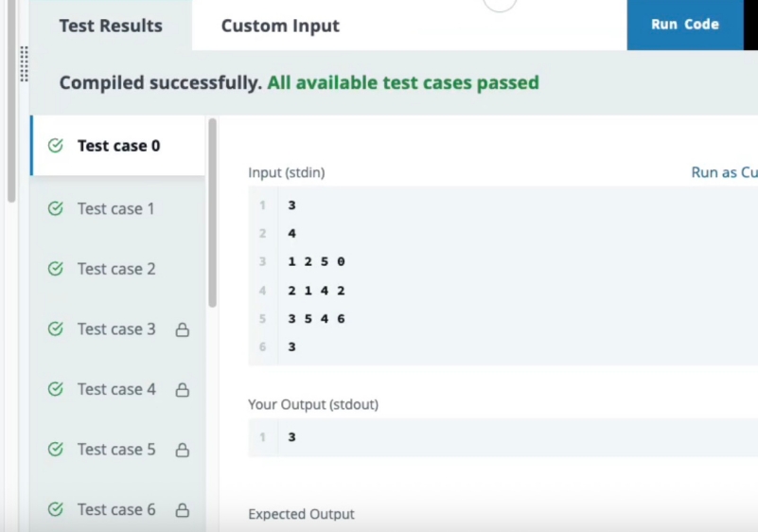Click the Run as Custom Input link
The width and height of the screenshot is (758, 532).
724,172
